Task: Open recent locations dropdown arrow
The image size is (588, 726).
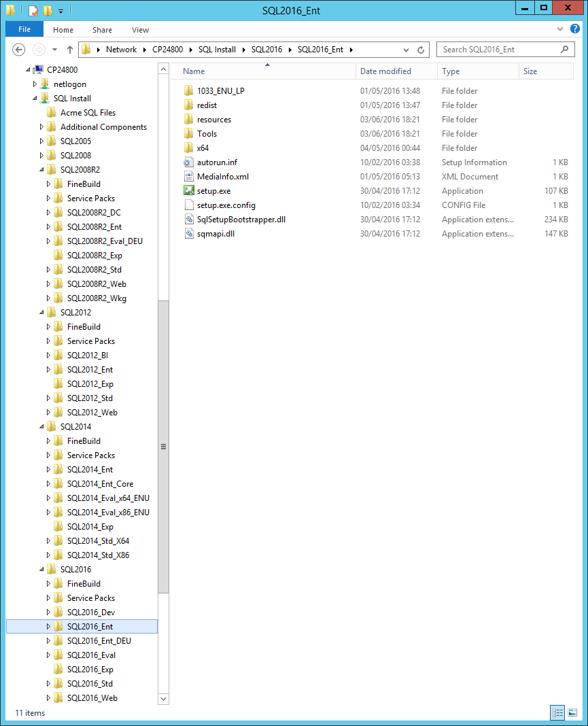Action: click(x=54, y=50)
